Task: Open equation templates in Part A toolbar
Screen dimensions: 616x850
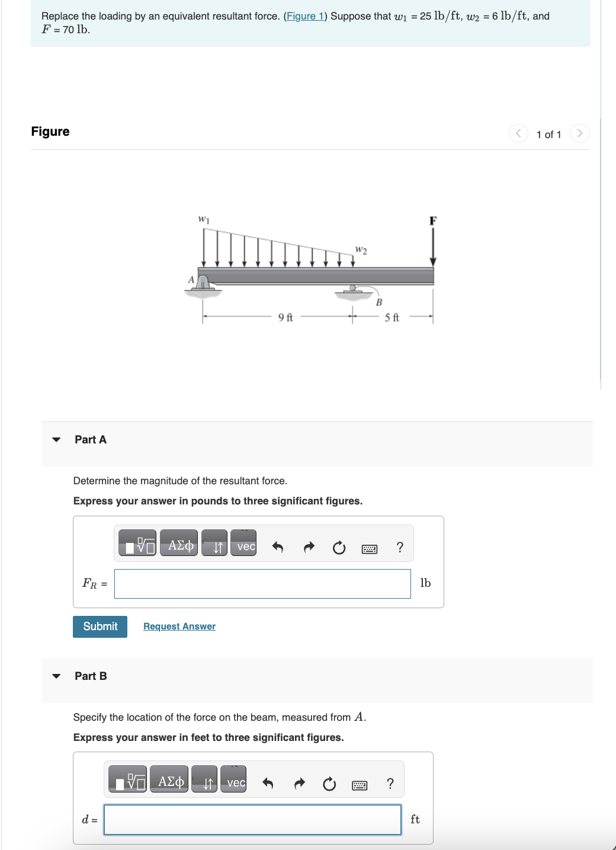Action: click(x=137, y=544)
